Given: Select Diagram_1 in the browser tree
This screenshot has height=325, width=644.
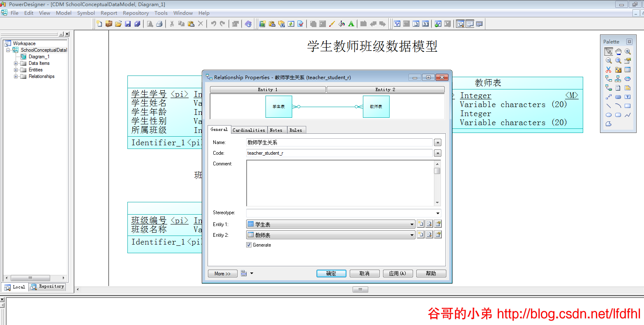Looking at the screenshot, I should pyautogui.click(x=39, y=57).
